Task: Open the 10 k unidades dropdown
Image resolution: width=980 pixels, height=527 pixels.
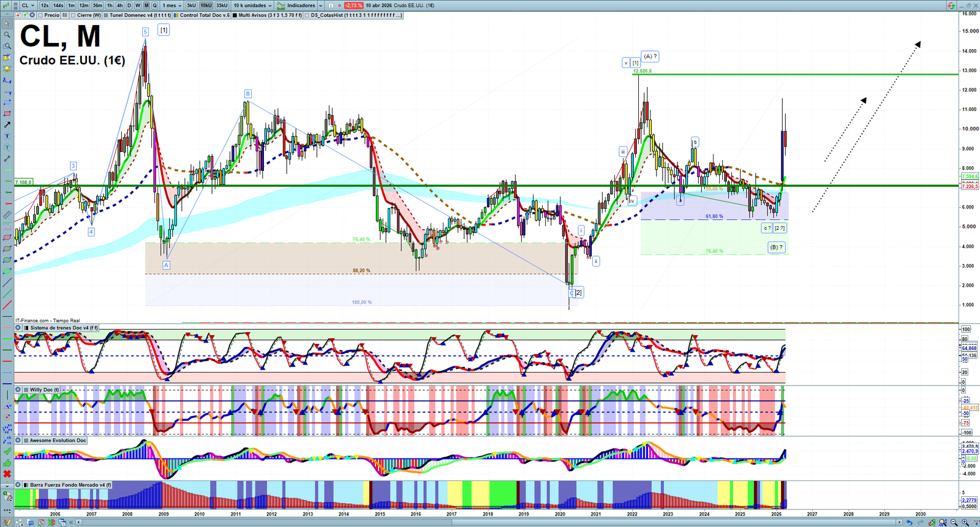Action: click(x=252, y=6)
